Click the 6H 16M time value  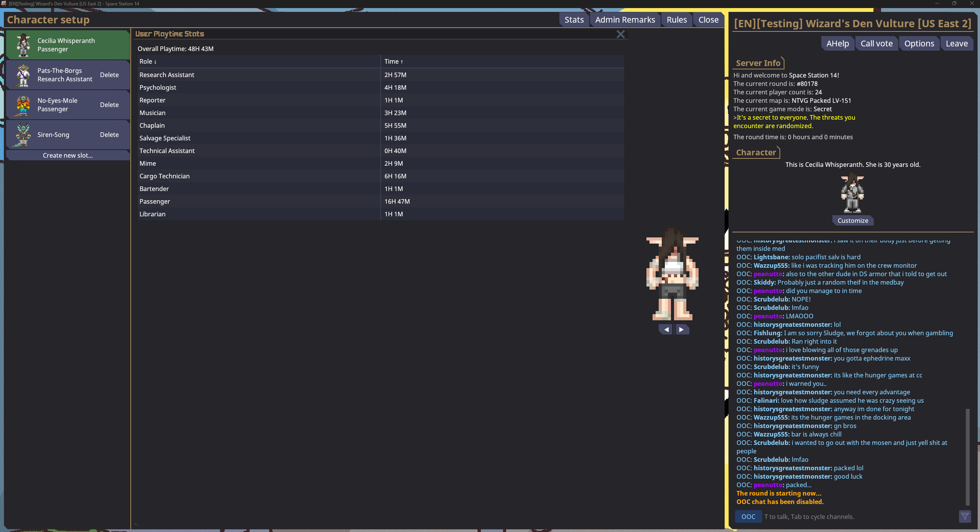coord(395,176)
